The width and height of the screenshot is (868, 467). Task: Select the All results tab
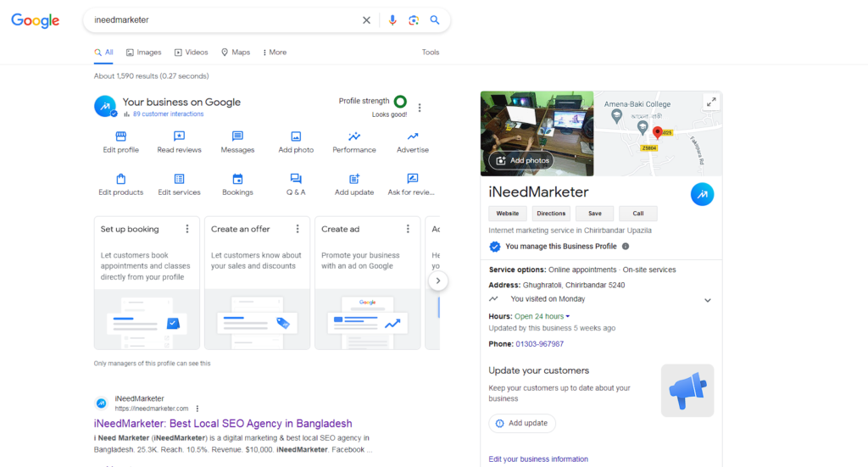tap(103, 53)
